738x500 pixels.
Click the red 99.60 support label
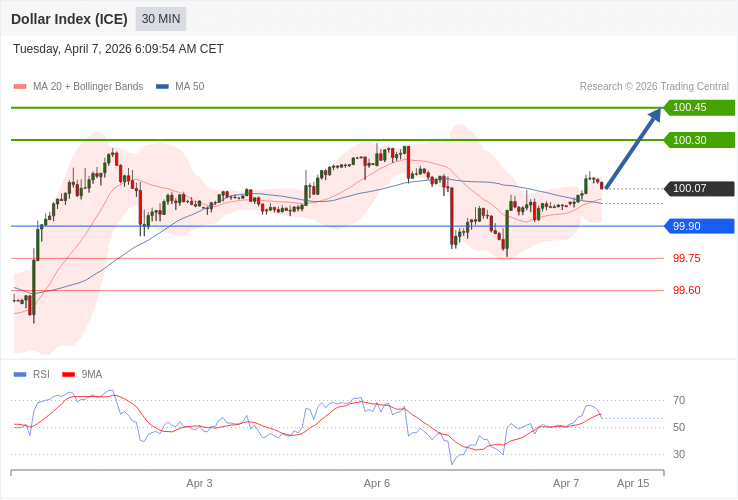(686, 290)
